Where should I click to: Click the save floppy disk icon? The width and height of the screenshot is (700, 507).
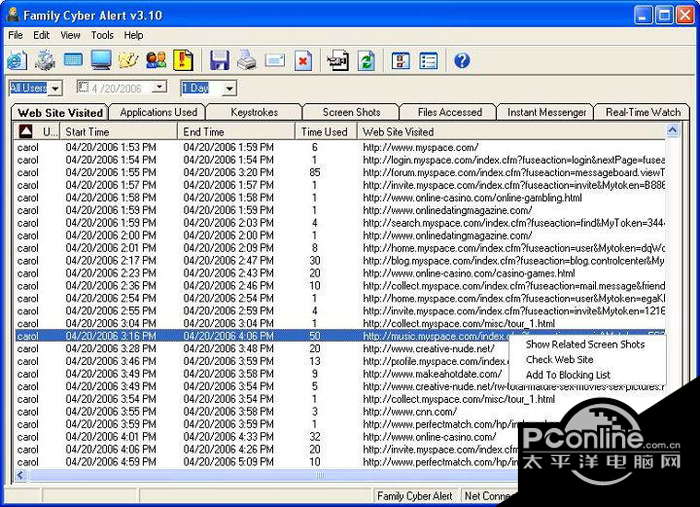[x=219, y=61]
